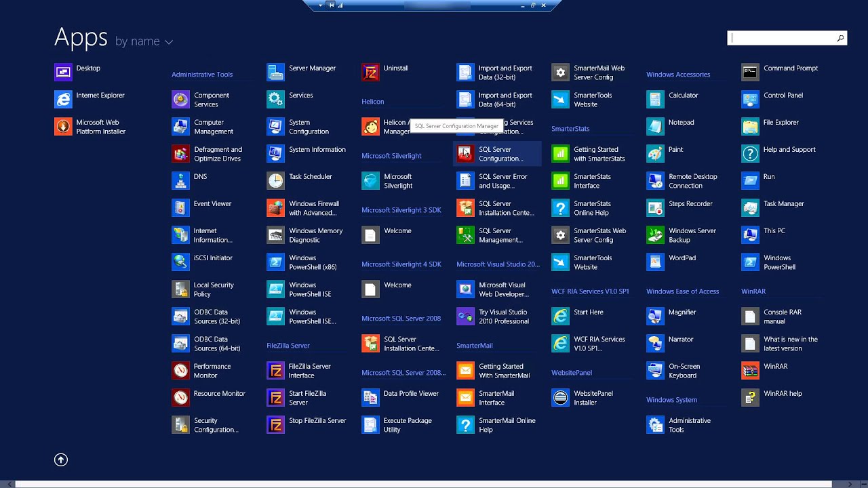
Task: Open the Desktop app tile
Action: tap(78, 72)
